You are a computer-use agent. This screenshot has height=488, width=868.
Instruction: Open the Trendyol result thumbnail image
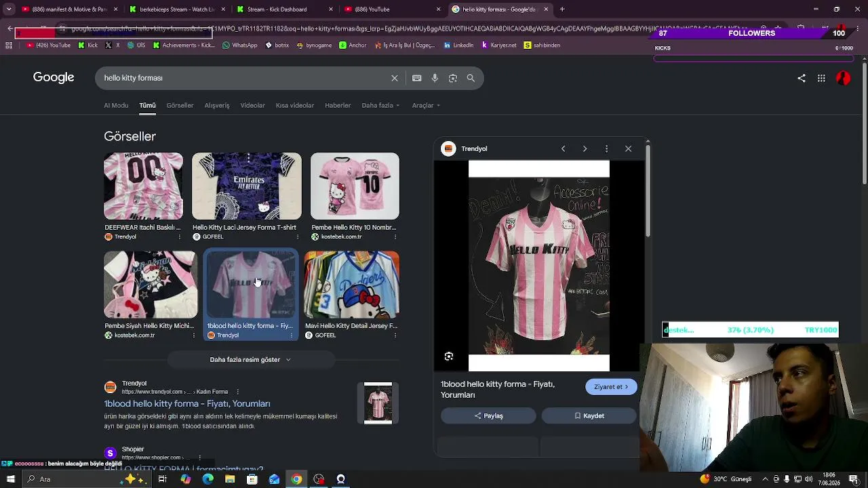(378, 403)
